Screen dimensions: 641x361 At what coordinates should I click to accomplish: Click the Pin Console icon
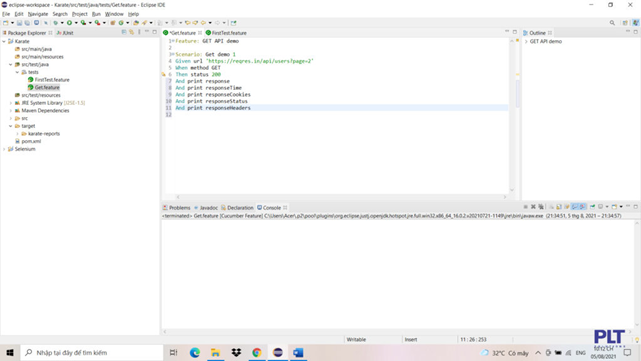click(x=592, y=207)
